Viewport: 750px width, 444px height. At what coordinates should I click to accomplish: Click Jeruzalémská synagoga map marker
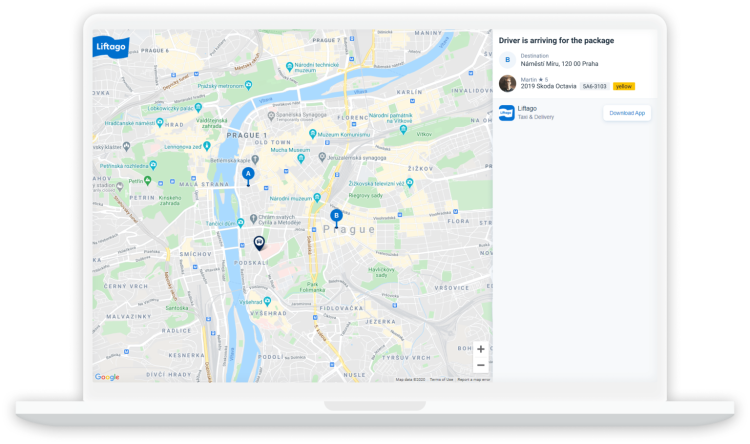pyautogui.click(x=322, y=156)
